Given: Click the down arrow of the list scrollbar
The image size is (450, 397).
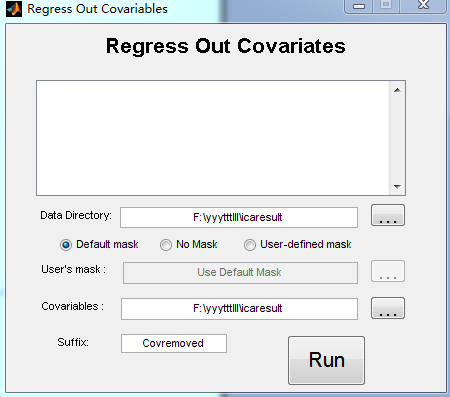Looking at the screenshot, I should tap(397, 187).
